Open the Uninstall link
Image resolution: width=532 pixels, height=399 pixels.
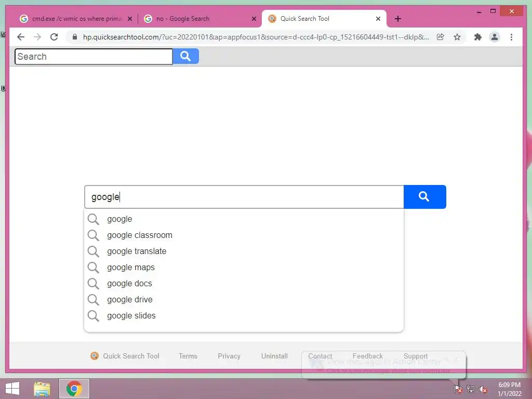[x=274, y=356]
